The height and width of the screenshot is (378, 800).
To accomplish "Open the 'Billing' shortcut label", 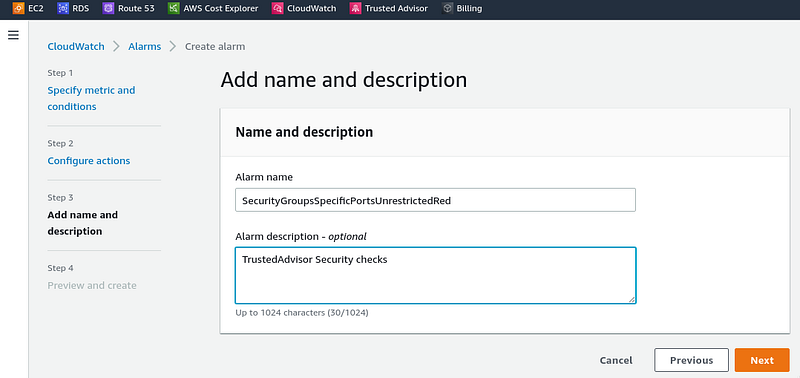I will point(469,8).
